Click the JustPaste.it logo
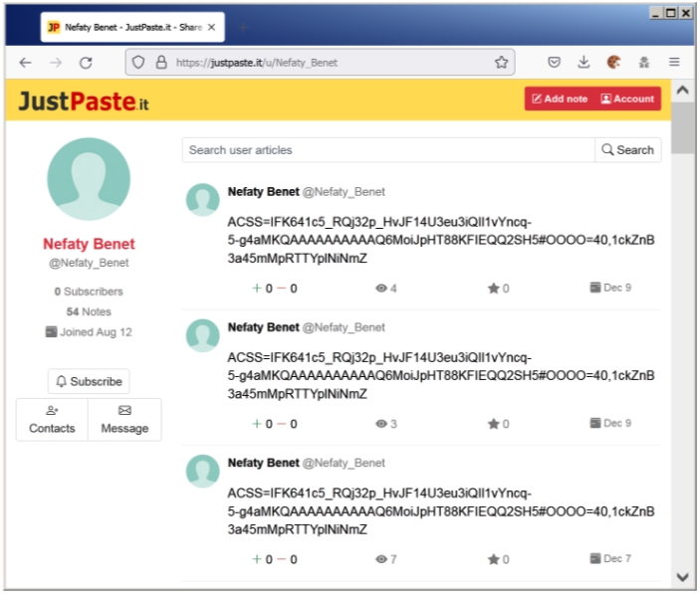 [x=84, y=101]
